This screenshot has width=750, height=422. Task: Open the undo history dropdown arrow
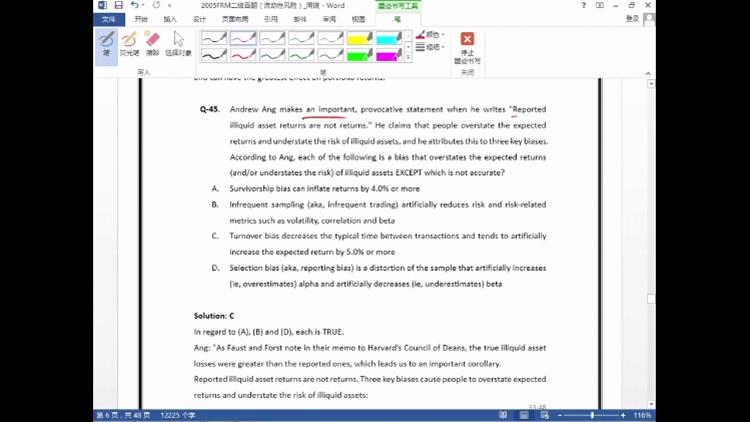click(x=143, y=5)
